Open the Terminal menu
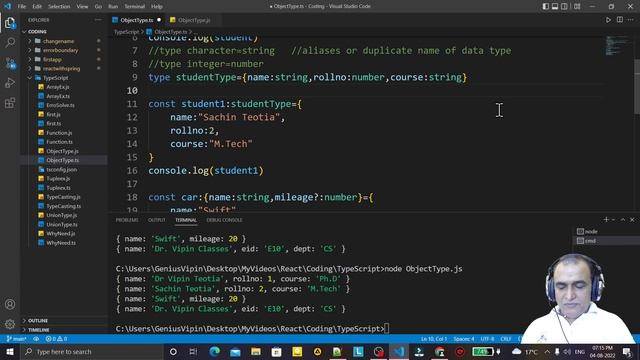Screen dimensions: 640x360 [135, 7]
